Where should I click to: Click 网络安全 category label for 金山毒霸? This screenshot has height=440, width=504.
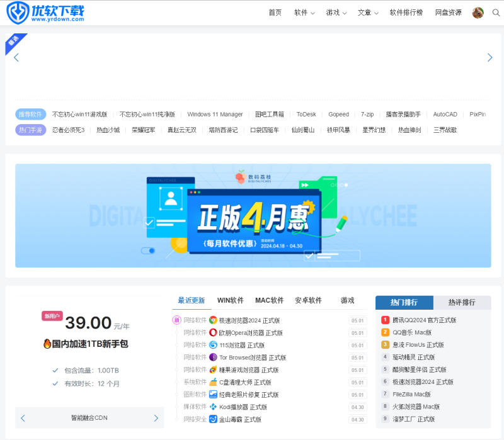click(x=195, y=419)
